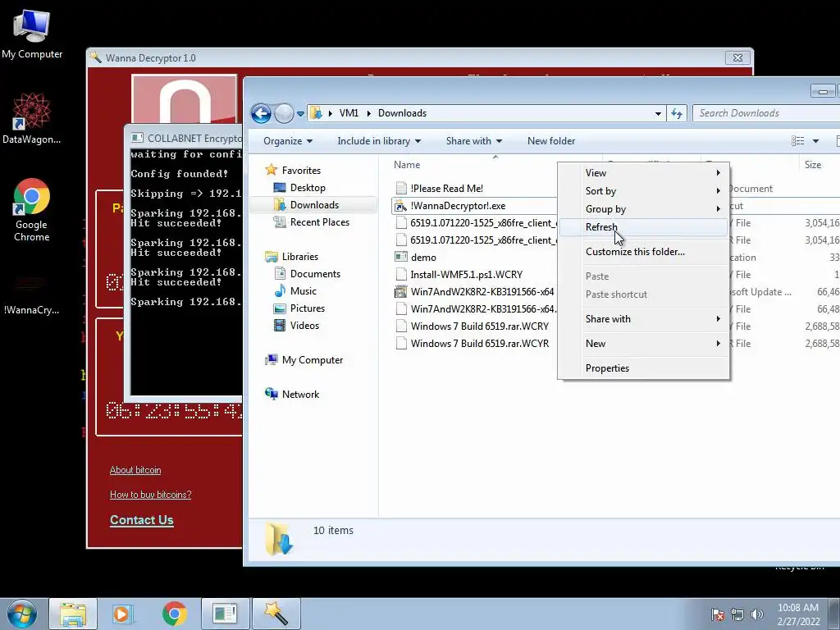Click the Explorer forward arrow button
The width and height of the screenshot is (840, 630).
(284, 113)
